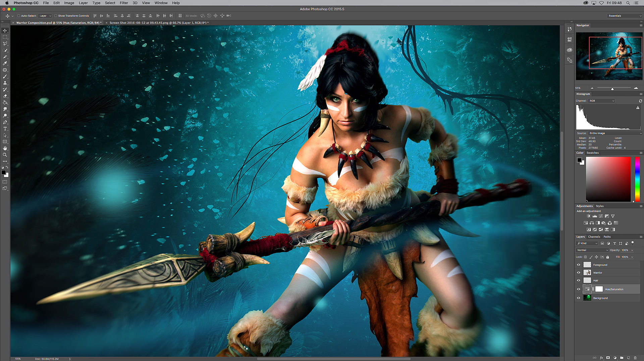The height and width of the screenshot is (361, 644).
Task: Select the Move tool
Action: (x=5, y=31)
